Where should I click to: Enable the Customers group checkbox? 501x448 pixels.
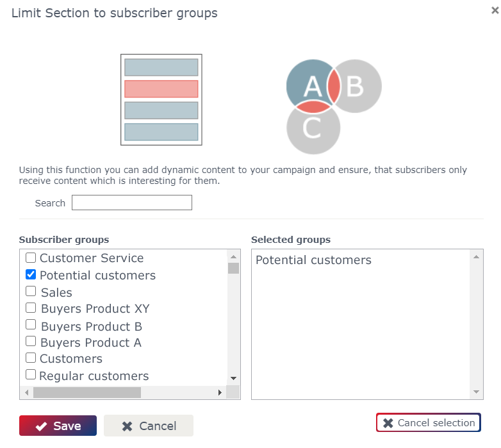pyautogui.click(x=31, y=358)
